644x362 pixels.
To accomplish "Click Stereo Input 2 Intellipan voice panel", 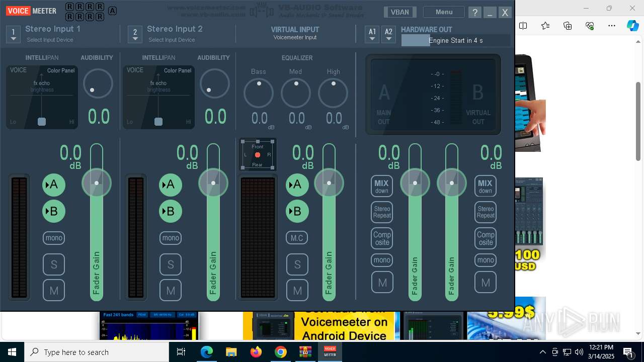I will tap(159, 97).
